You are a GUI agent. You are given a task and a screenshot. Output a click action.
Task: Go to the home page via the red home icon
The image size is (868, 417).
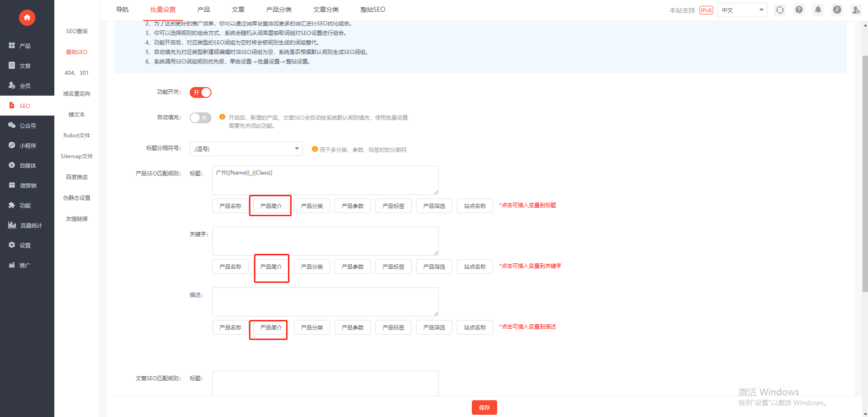click(x=27, y=18)
